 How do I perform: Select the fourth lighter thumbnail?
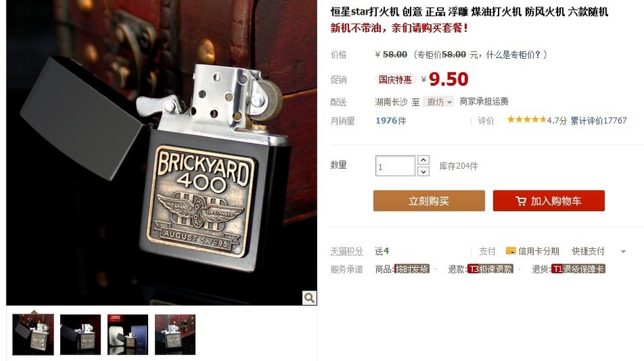tap(175, 334)
